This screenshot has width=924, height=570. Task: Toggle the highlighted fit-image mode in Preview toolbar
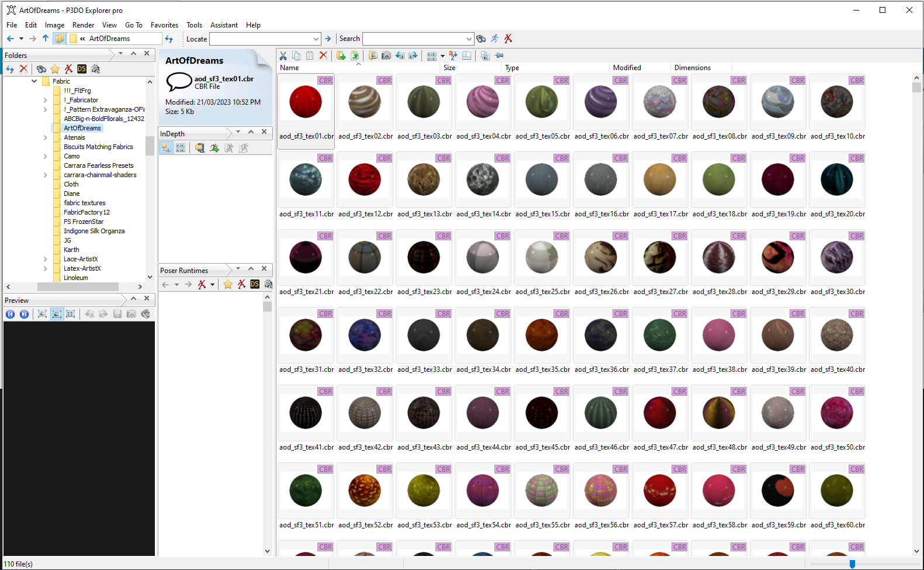(57, 314)
